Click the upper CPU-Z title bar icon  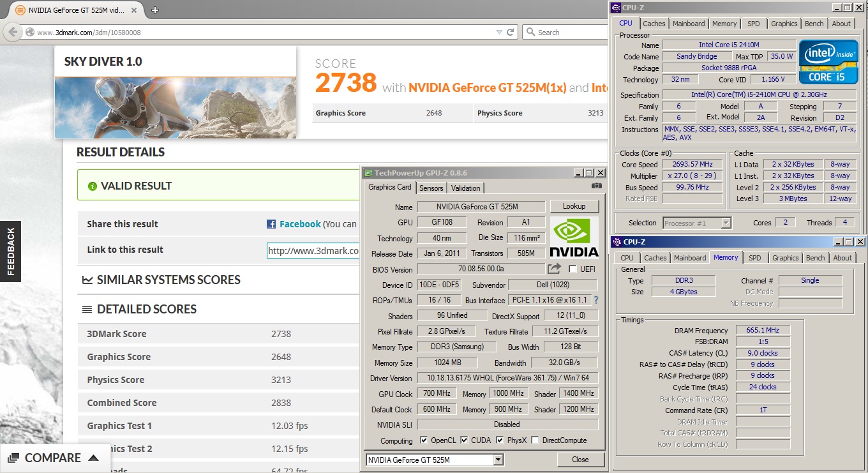(x=616, y=8)
